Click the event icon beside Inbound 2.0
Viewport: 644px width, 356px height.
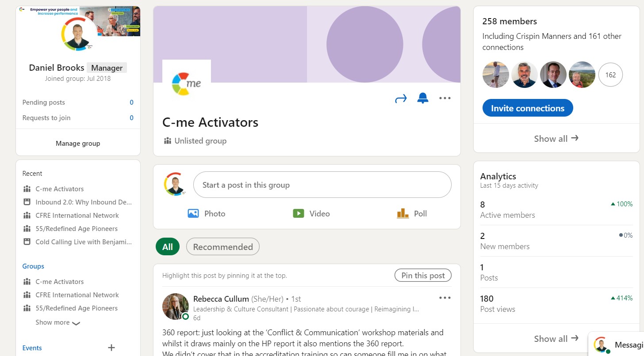pos(27,202)
